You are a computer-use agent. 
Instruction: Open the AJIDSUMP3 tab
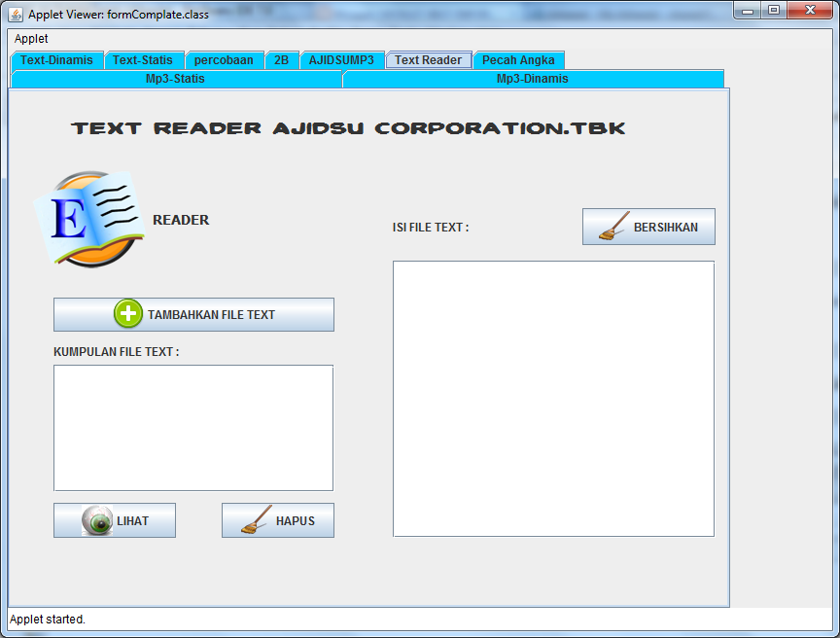pos(342,59)
